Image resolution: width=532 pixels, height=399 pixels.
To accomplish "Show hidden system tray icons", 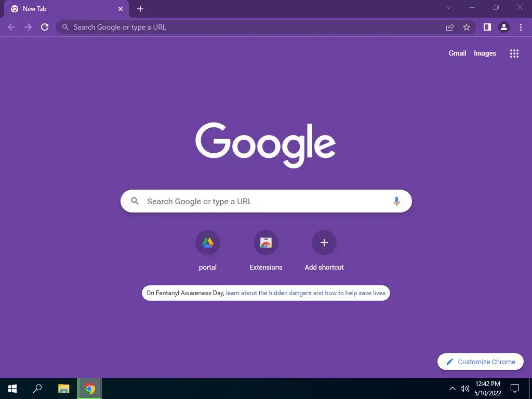I will [x=453, y=389].
